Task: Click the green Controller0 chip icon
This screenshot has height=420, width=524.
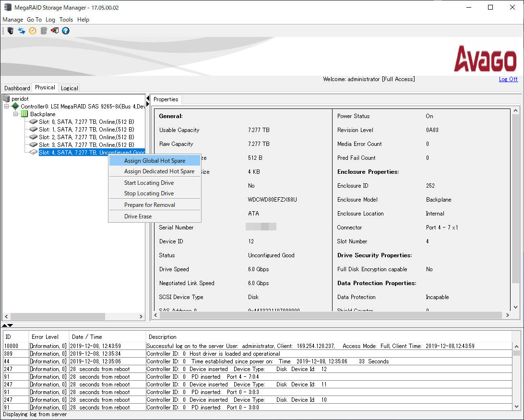Action: (15, 107)
